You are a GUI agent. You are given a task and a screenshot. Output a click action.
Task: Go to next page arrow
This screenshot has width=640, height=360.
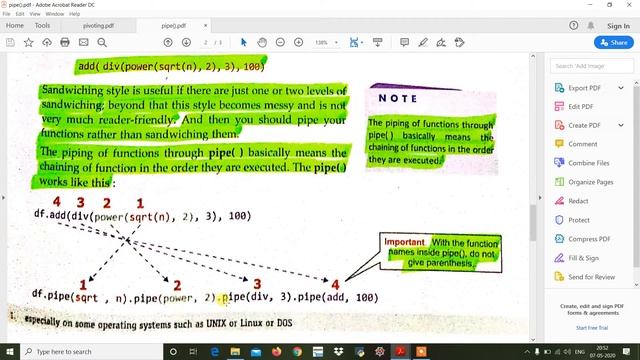[186, 42]
